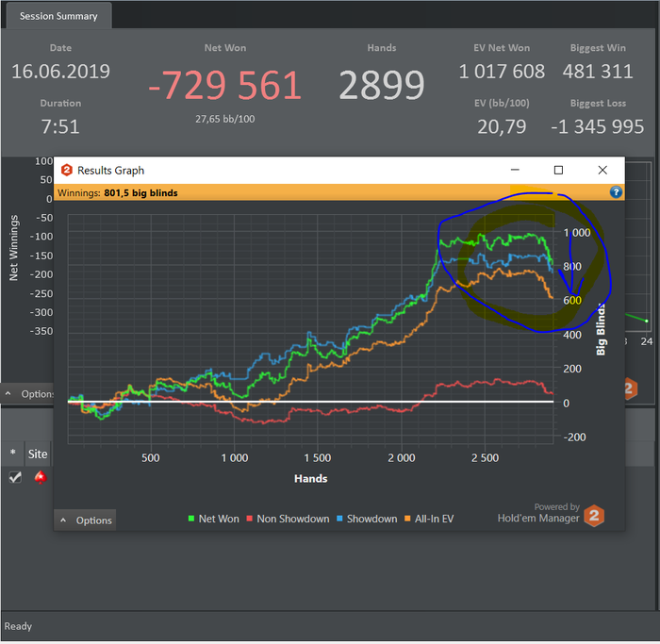This screenshot has height=644, width=660.
Task: Click the 27,65 bb/100 text
Action: point(224,119)
